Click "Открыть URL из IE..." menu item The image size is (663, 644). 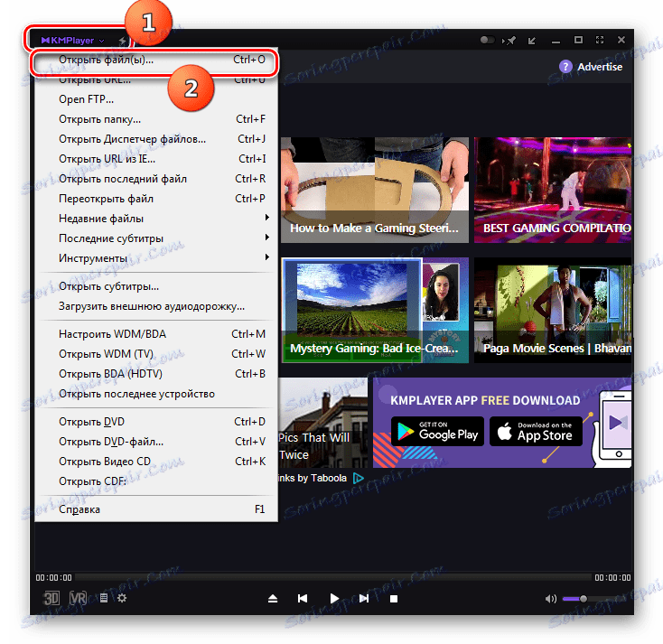coord(155,159)
